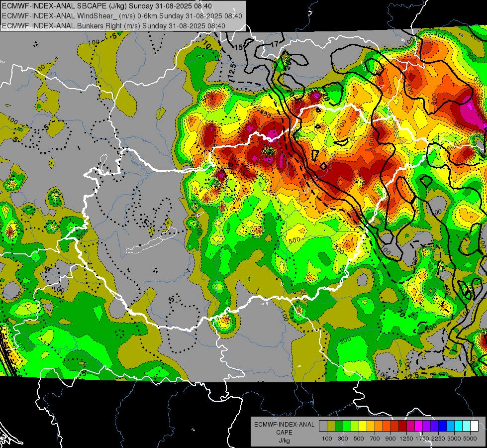Click the brick red legend swatch
This screenshot has width=487, height=448.
(395, 426)
